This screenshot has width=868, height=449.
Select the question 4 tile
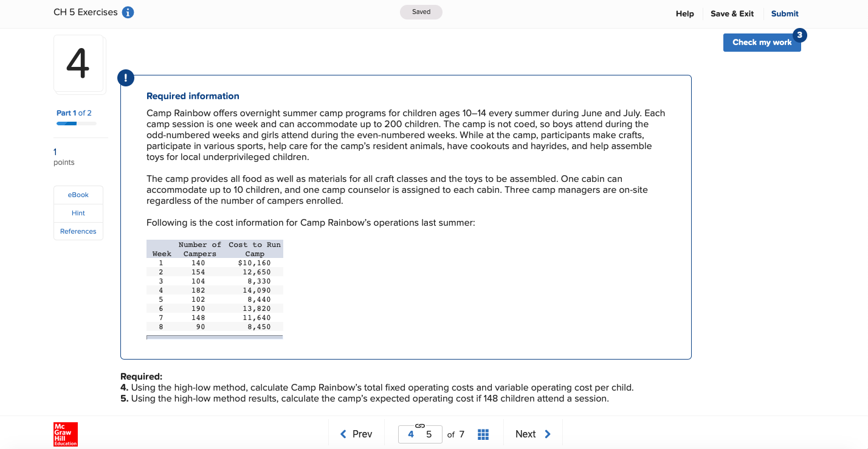pyautogui.click(x=79, y=64)
